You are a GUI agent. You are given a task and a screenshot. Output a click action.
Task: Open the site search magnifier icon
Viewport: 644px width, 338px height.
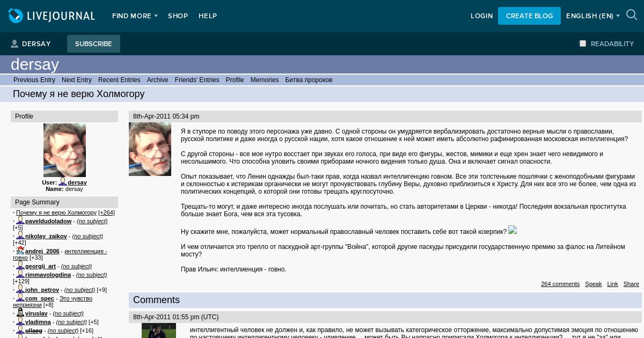click(632, 15)
